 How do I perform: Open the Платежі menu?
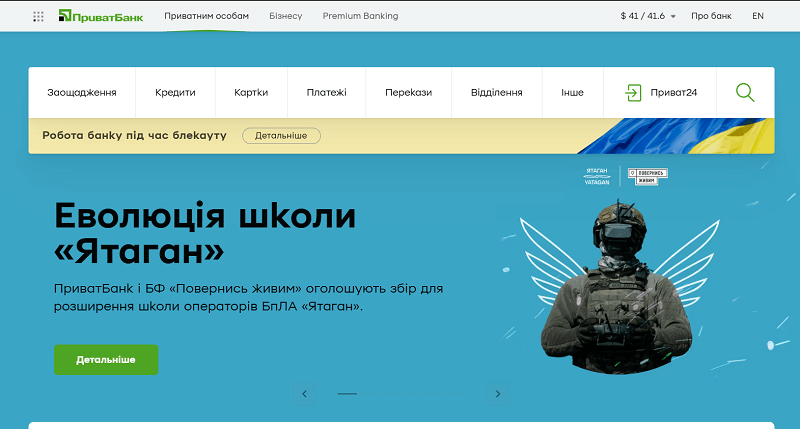327,93
